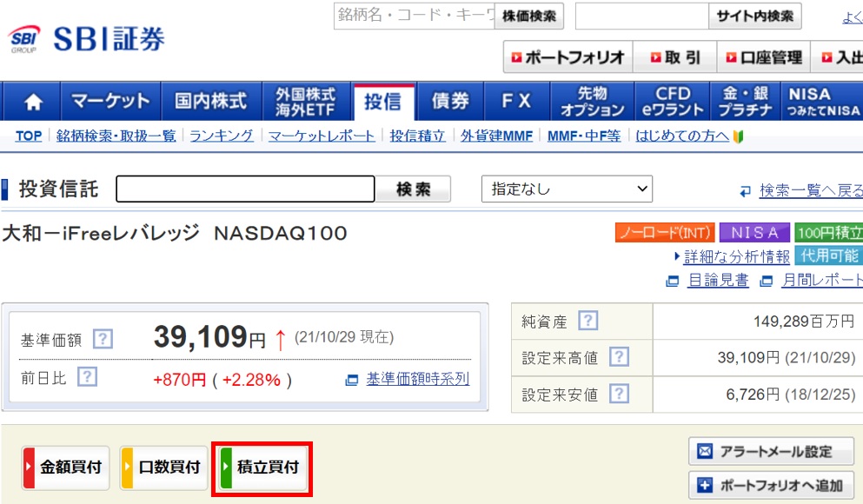
Task: Click the return arrow icon beside 検索一覧へ戻る
Action: point(745,191)
